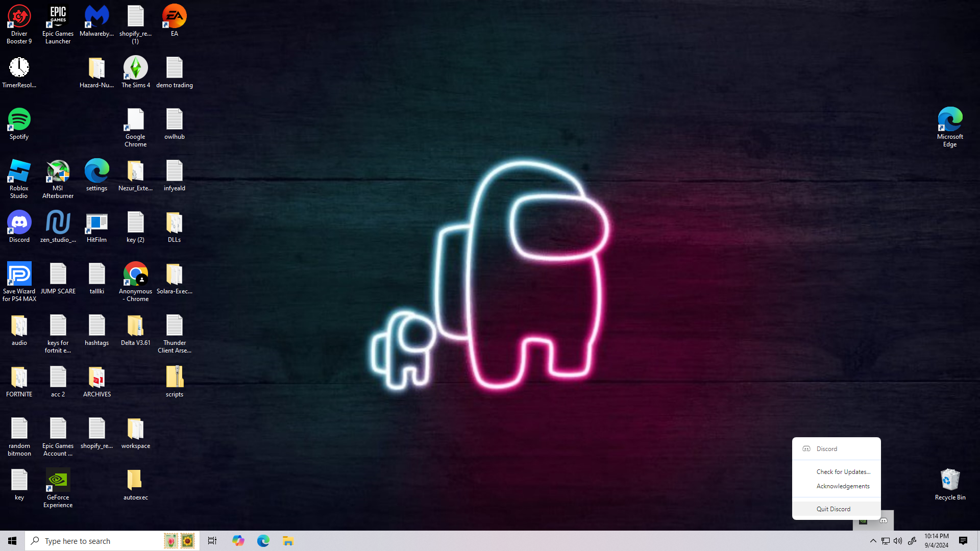The width and height of the screenshot is (980, 551).
Task: Open the notification center icon
Action: pyautogui.click(x=963, y=541)
